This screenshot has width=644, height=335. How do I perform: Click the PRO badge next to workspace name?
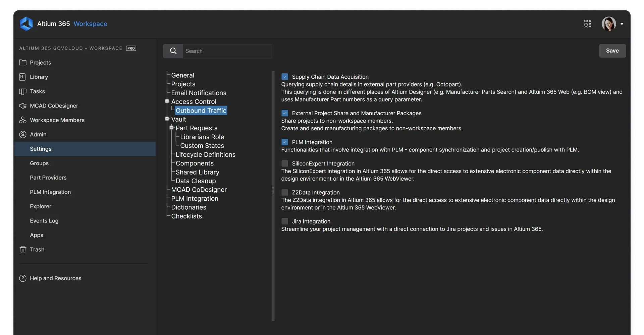point(131,48)
